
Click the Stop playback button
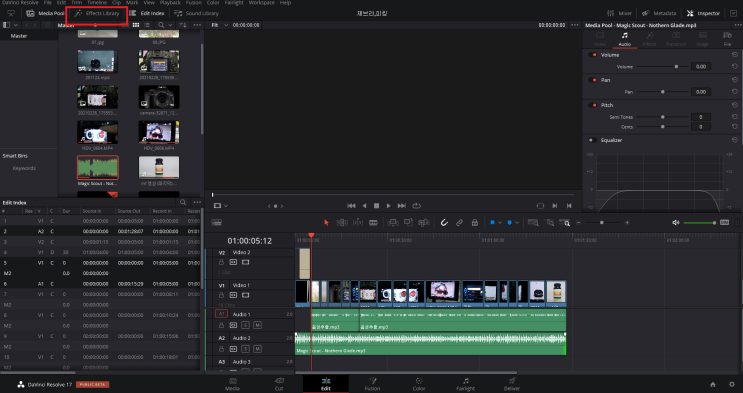tap(376, 206)
